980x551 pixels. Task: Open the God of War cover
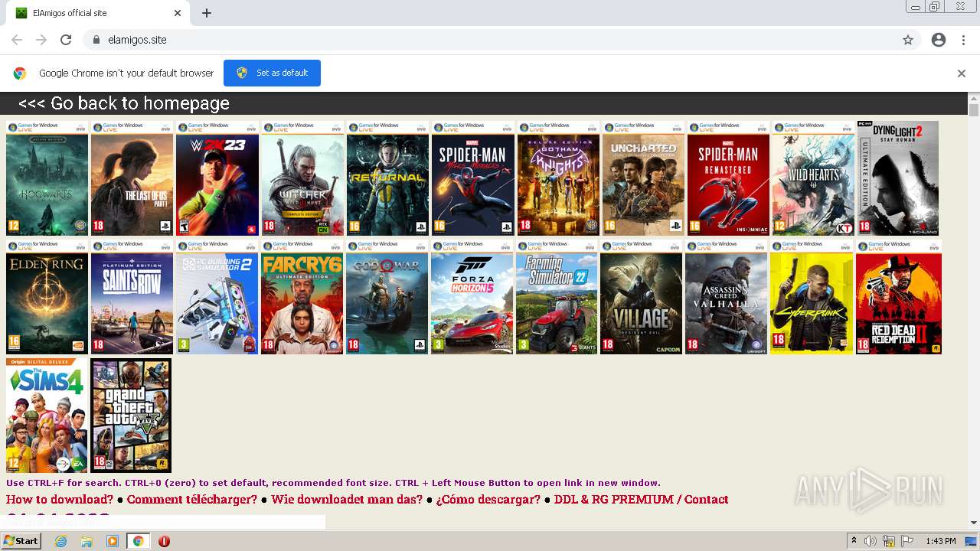tap(387, 297)
